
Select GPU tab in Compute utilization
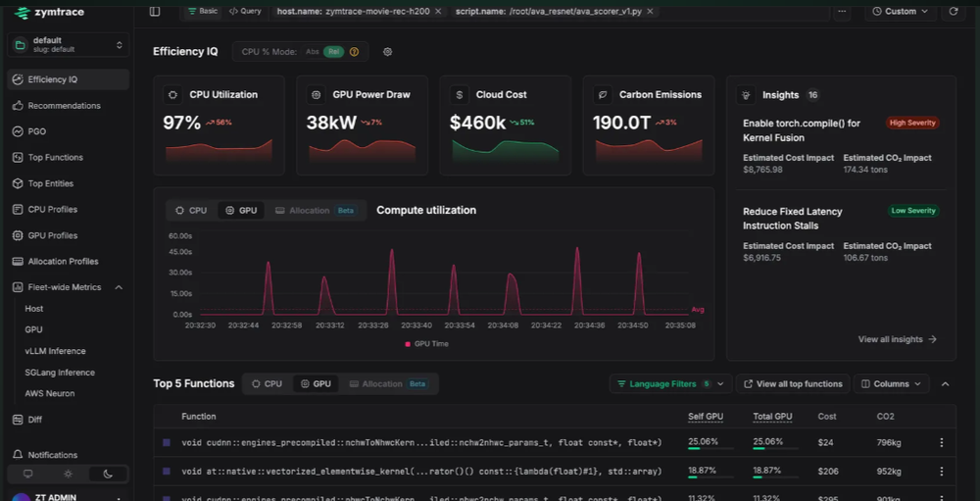(241, 211)
